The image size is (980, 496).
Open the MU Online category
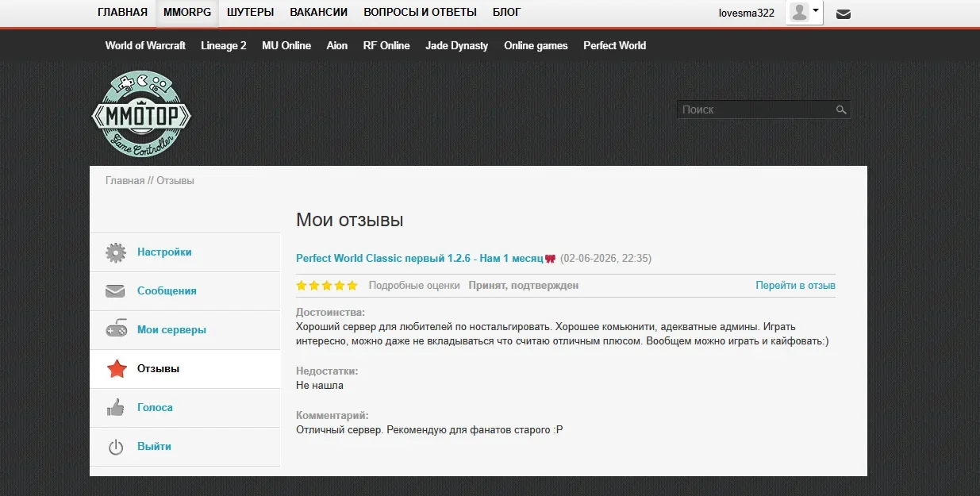pos(286,45)
